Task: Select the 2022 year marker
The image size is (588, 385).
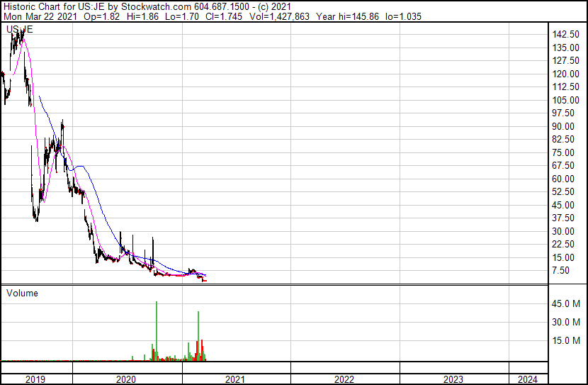Action: coord(344,379)
